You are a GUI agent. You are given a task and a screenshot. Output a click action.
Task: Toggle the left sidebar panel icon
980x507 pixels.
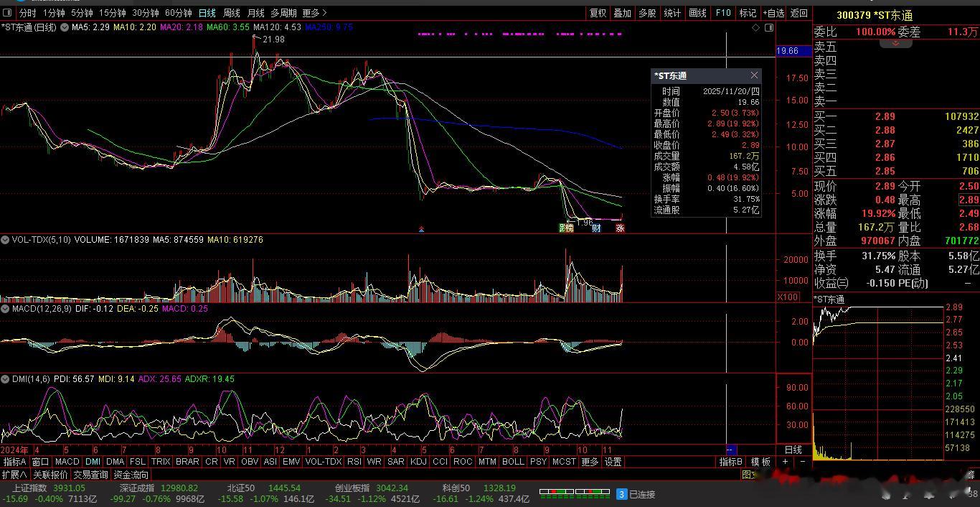pyautogui.click(x=9, y=13)
